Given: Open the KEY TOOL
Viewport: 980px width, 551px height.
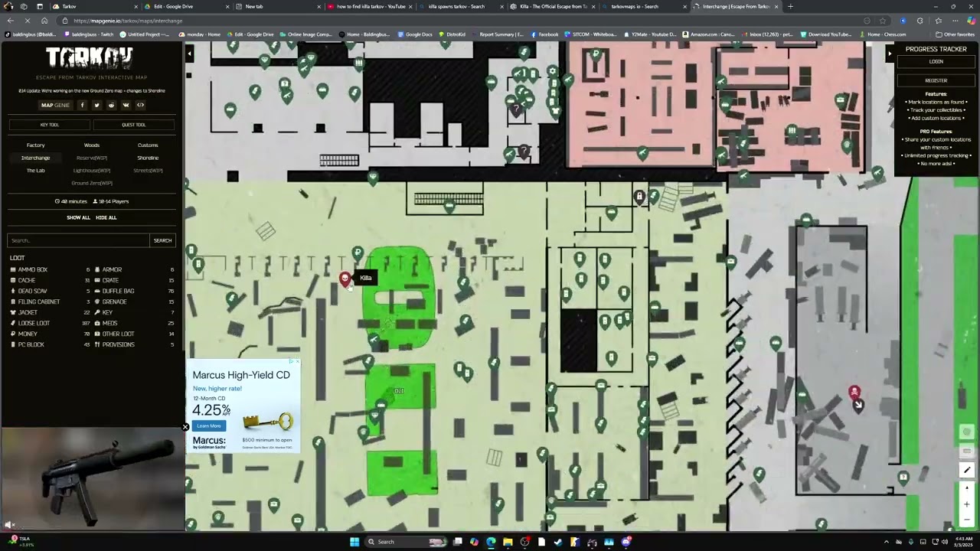Looking at the screenshot, I should [49, 125].
